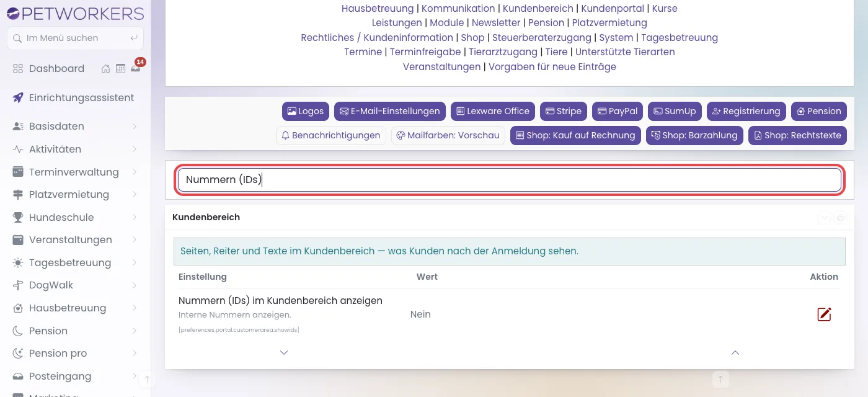Open the Stripe settings button
This screenshot has width=868, height=397.
(x=564, y=111)
